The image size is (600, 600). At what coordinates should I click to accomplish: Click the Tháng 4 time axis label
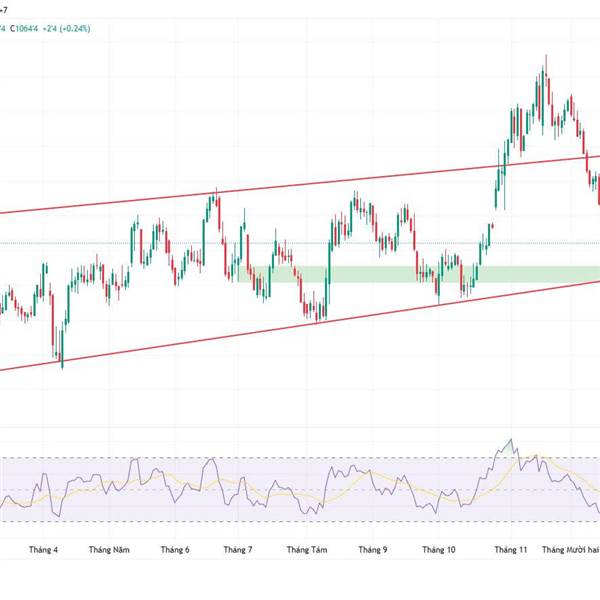coord(43,550)
